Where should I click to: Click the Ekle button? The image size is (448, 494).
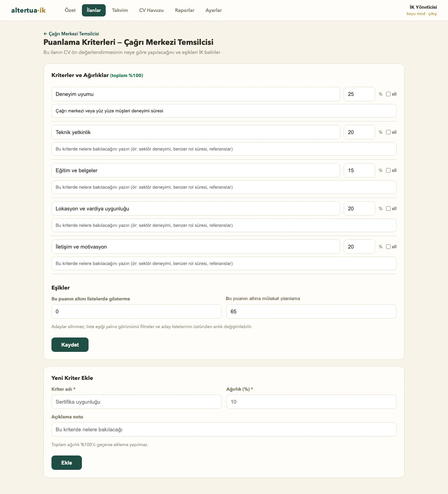[x=66, y=462]
